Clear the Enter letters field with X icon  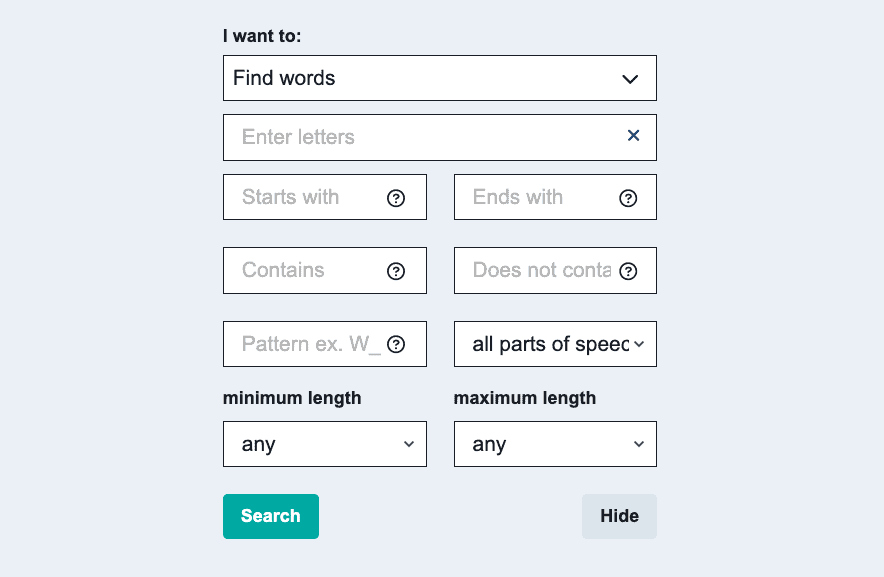point(633,136)
